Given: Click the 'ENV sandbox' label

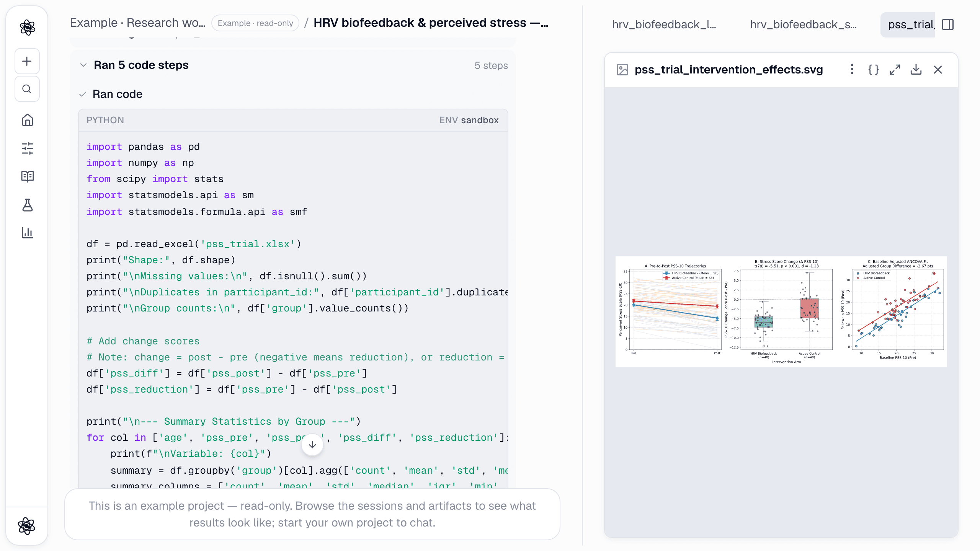Looking at the screenshot, I should pos(469,120).
